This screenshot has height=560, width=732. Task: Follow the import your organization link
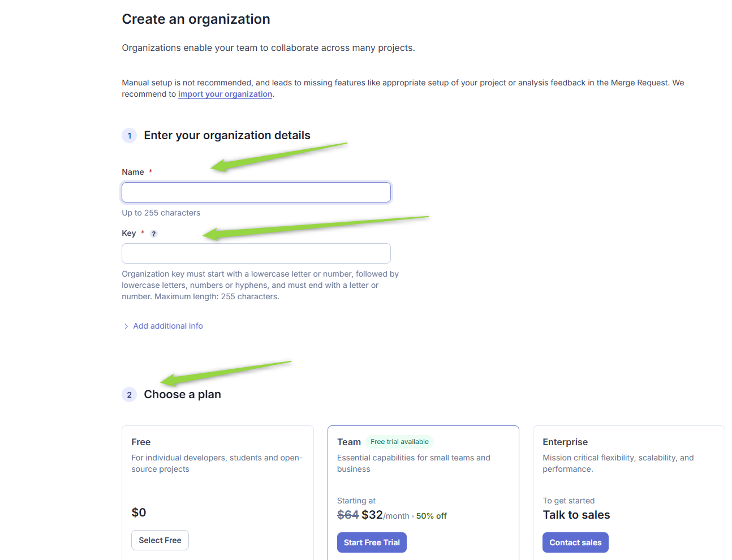(225, 94)
